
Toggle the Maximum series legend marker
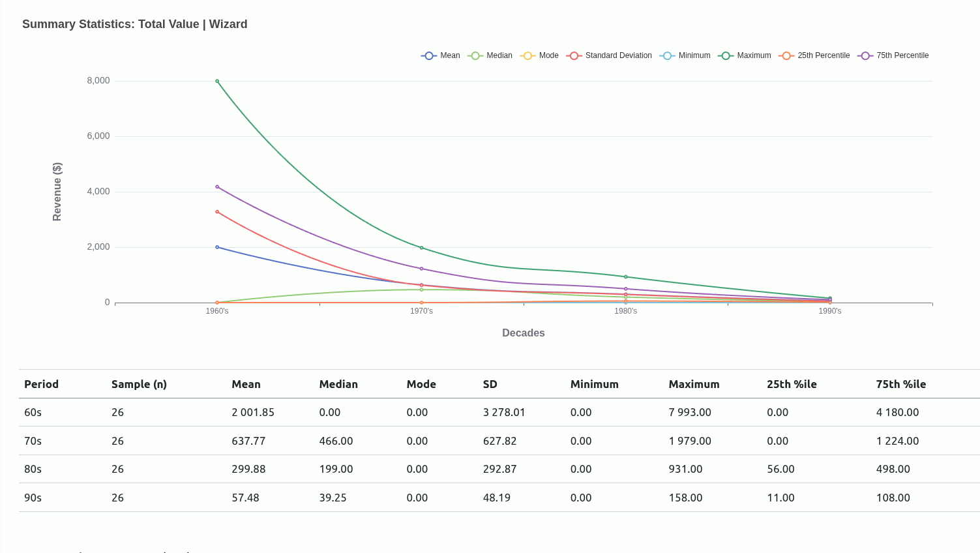[x=726, y=56]
